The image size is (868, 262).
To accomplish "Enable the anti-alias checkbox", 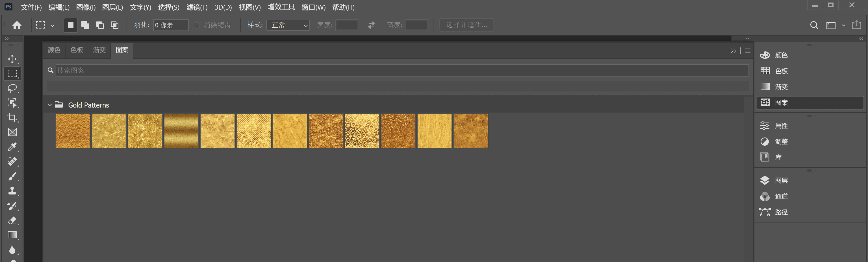I will pyautogui.click(x=197, y=25).
